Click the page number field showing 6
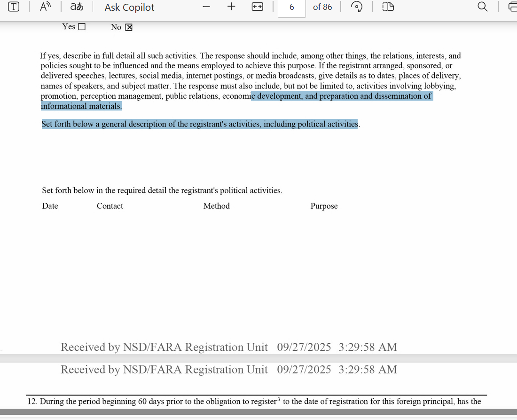 292,7
